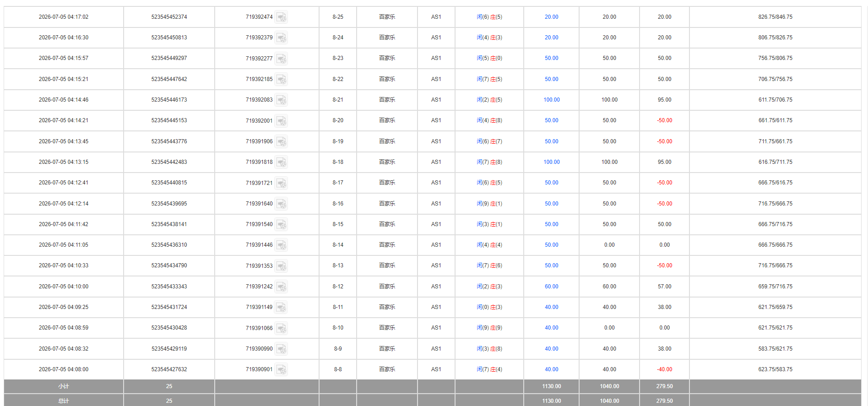Click balance value 659.75/716.75
This screenshot has height=406, width=868.
(x=775, y=287)
